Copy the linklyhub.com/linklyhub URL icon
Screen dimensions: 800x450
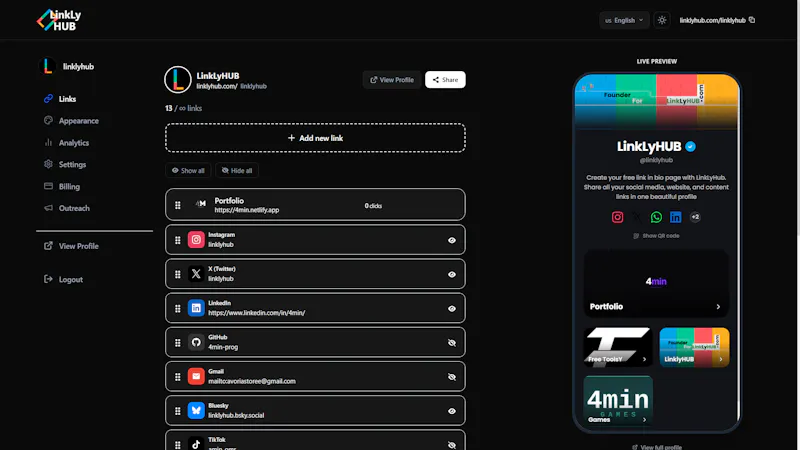pyautogui.click(x=752, y=20)
